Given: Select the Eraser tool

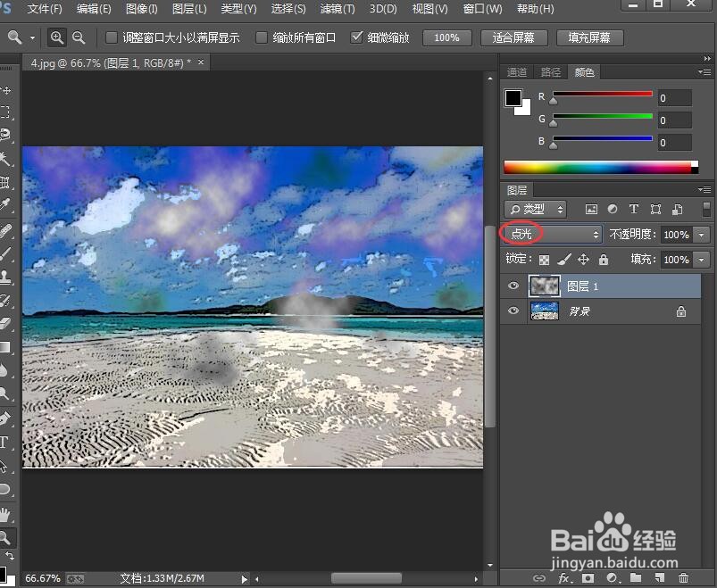Looking at the screenshot, I should coord(5,324).
